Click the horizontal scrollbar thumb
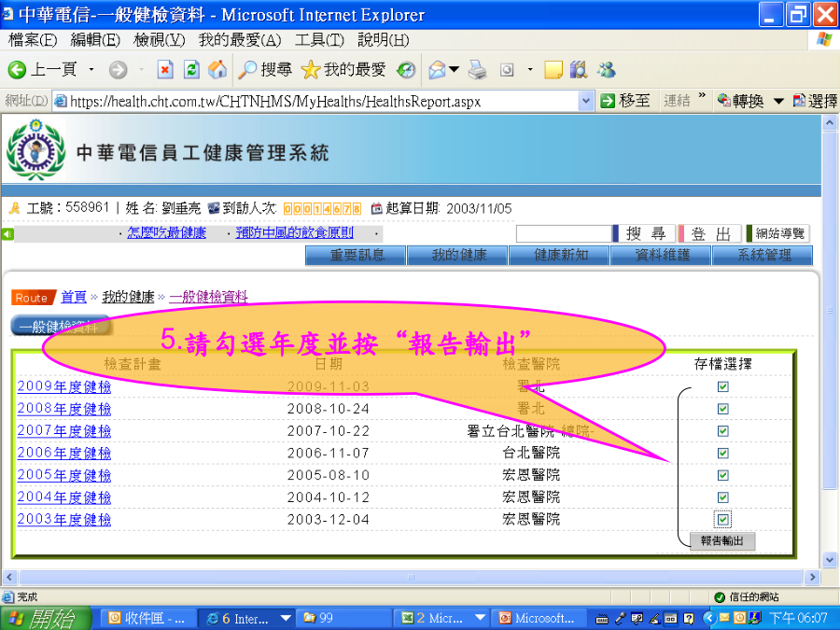 [411, 578]
